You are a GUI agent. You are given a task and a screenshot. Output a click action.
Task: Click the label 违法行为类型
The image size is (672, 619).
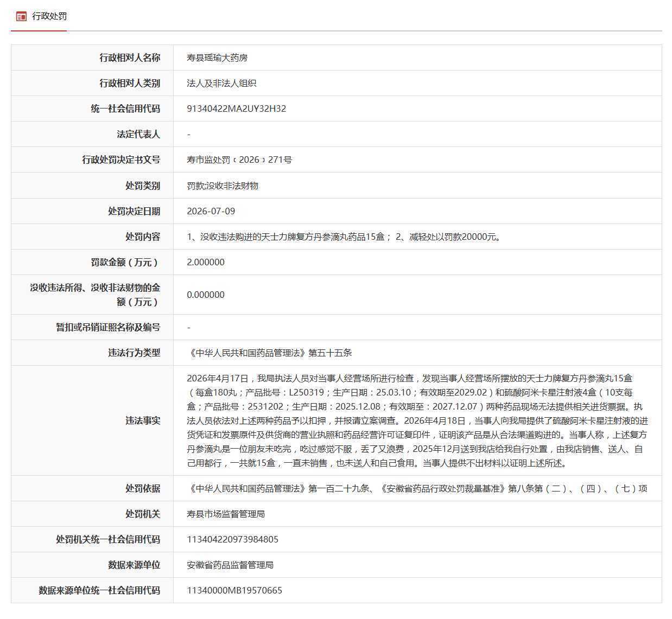pos(134,353)
